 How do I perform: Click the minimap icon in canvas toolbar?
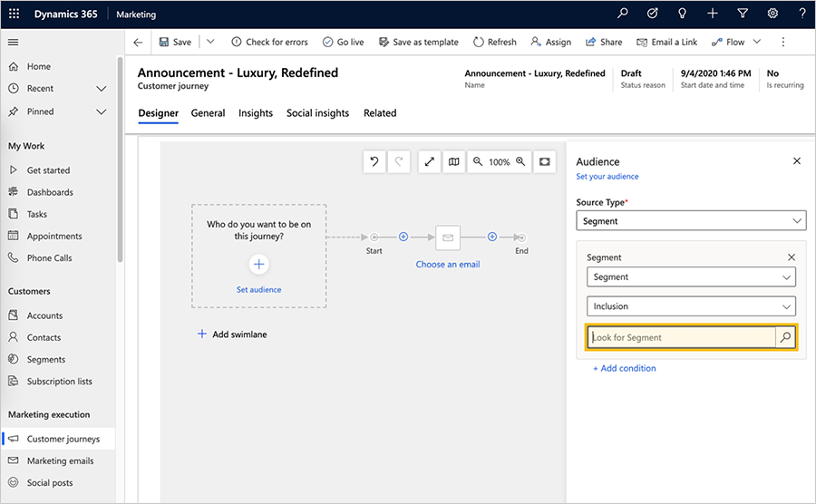(453, 161)
